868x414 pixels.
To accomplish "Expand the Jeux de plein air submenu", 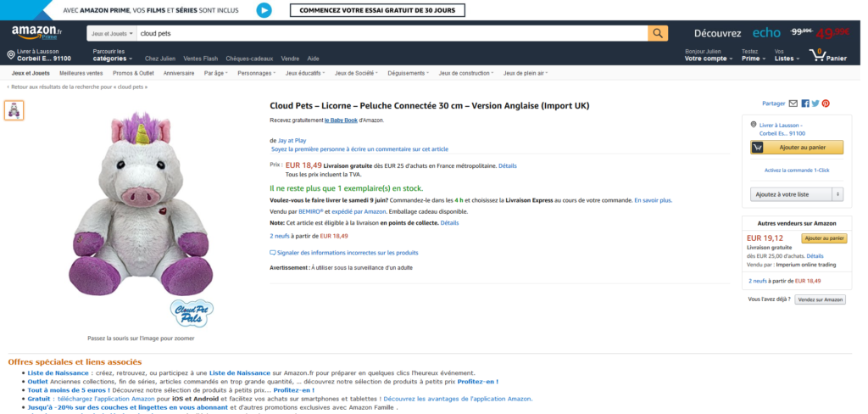I will tap(526, 73).
